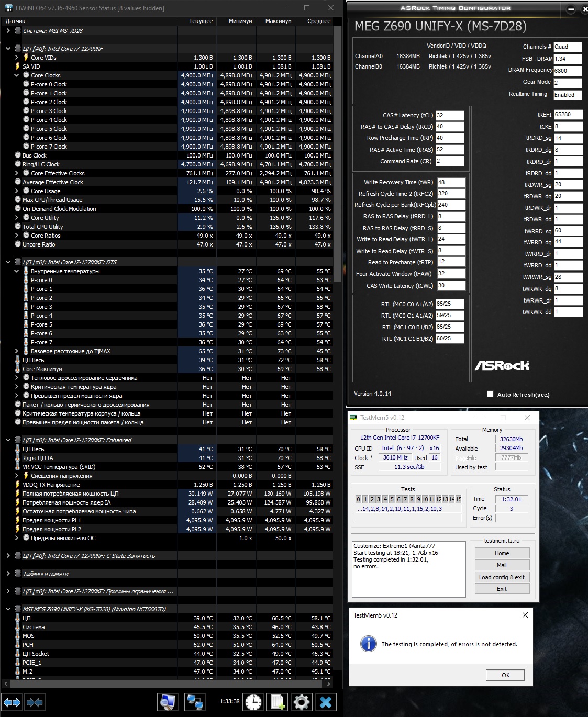Click the lightning icon beside SA VID

(17, 66)
